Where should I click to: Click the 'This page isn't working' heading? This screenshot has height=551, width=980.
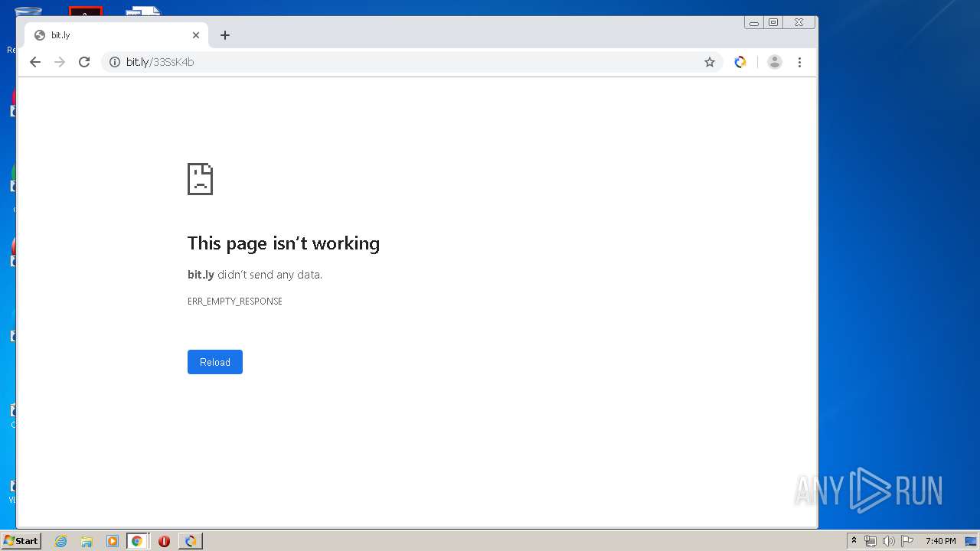click(x=283, y=243)
